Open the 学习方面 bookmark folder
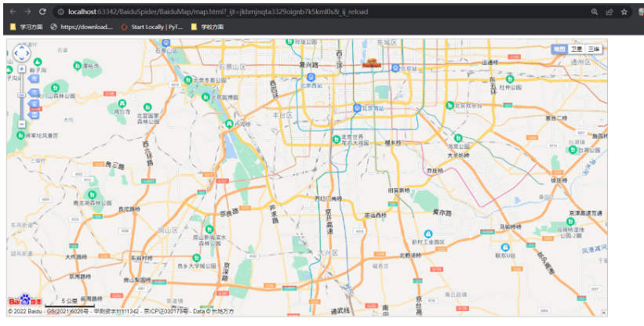 27,27
